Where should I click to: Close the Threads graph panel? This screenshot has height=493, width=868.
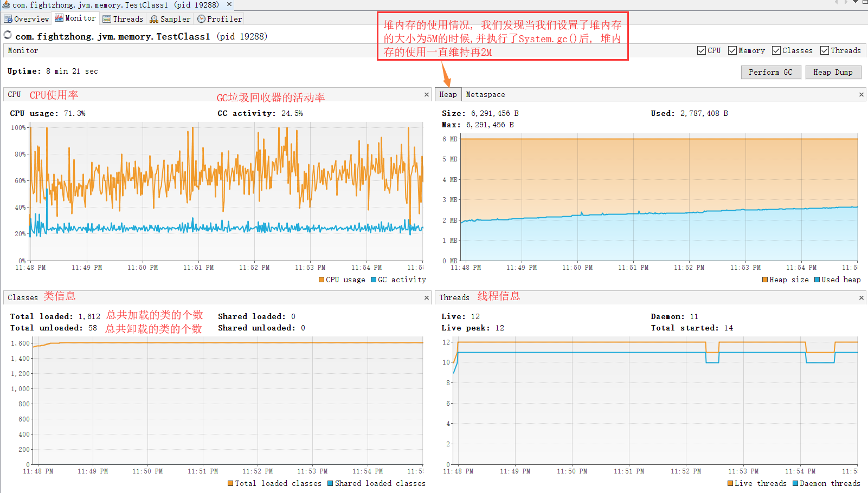[861, 297]
